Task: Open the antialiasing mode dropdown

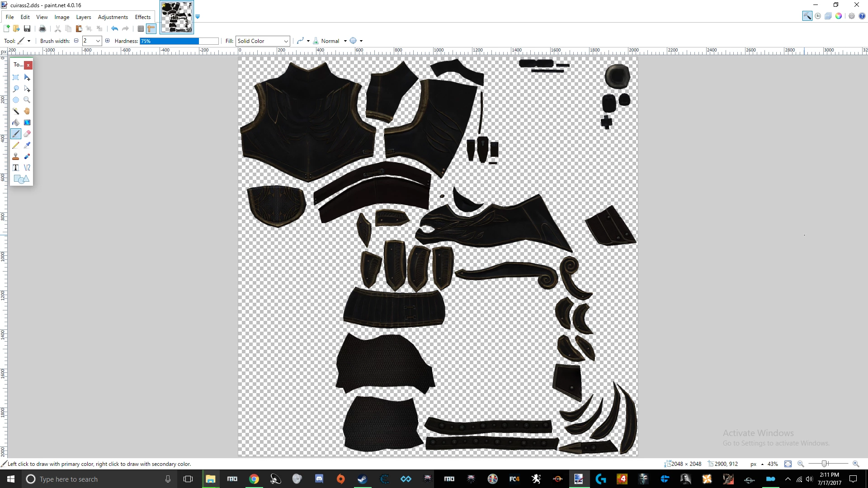Action: click(x=303, y=41)
